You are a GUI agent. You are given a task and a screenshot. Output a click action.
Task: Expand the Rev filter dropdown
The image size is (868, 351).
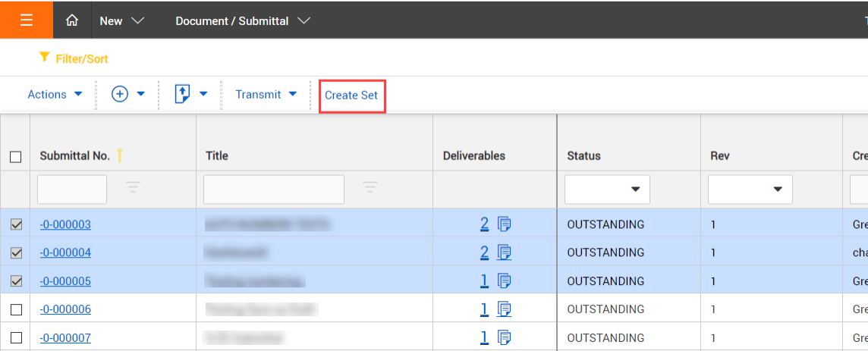coord(750,190)
